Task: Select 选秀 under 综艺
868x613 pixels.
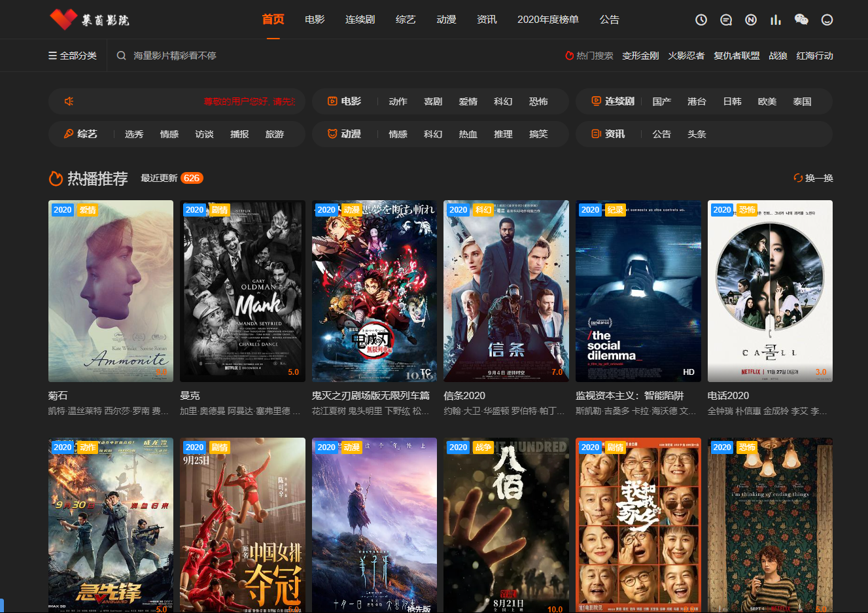Action: (x=134, y=134)
